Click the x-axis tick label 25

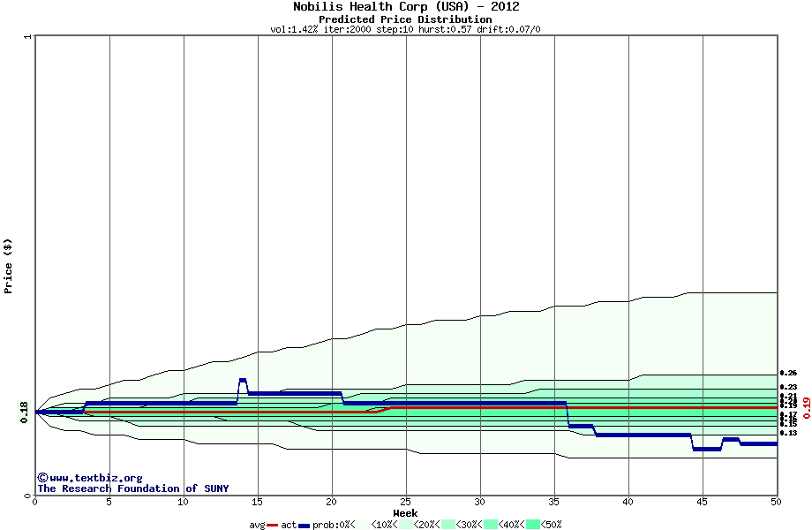[x=405, y=502]
